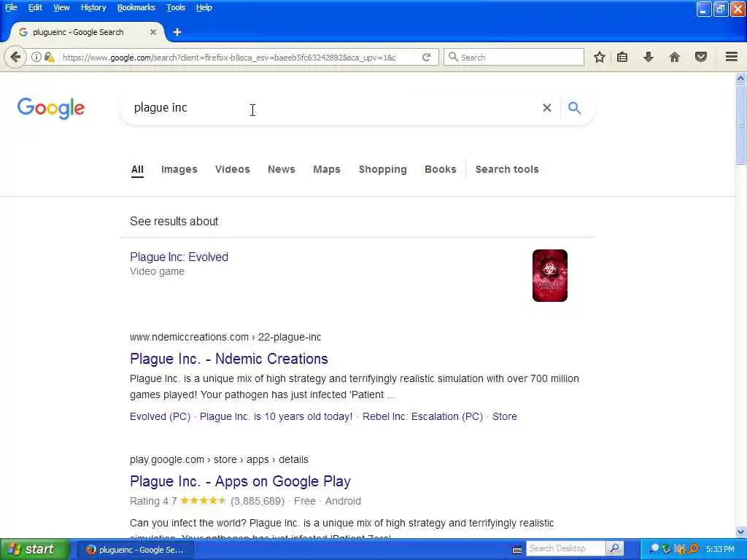Switch to the Images results tab
The image size is (747, 560).
tap(179, 169)
